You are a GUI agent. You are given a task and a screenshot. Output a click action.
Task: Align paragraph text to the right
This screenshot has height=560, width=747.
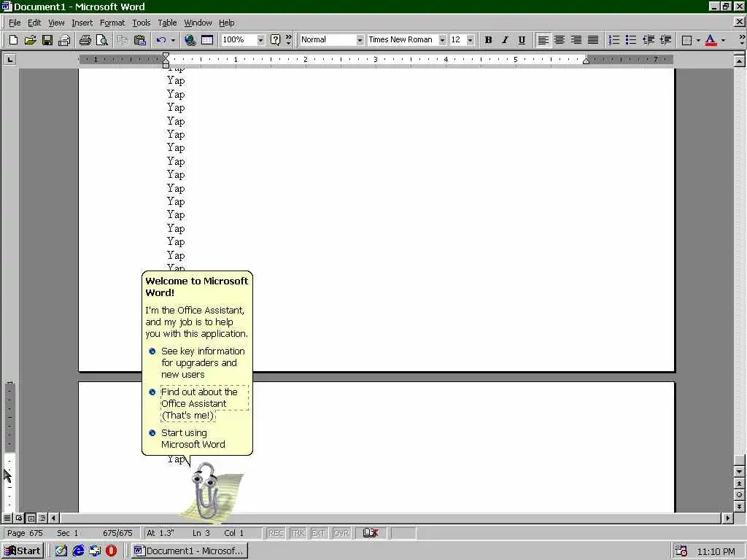point(576,40)
